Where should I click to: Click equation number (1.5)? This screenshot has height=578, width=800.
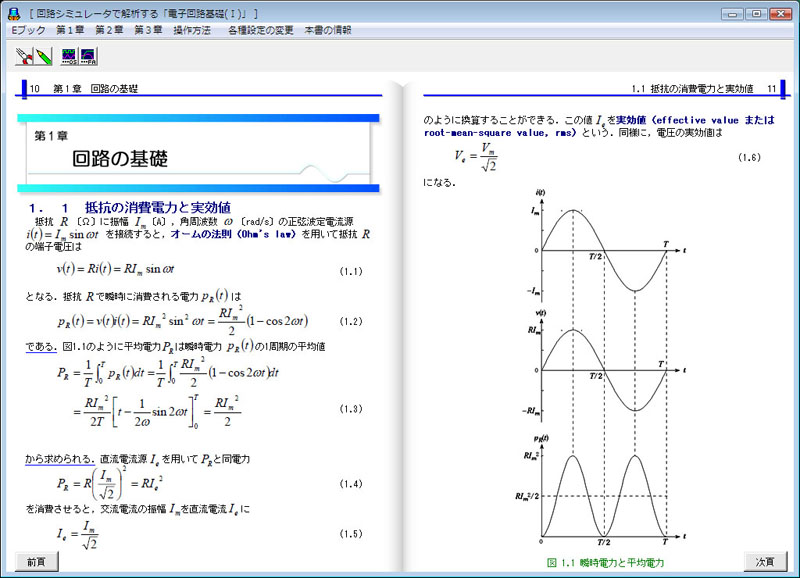351,534
